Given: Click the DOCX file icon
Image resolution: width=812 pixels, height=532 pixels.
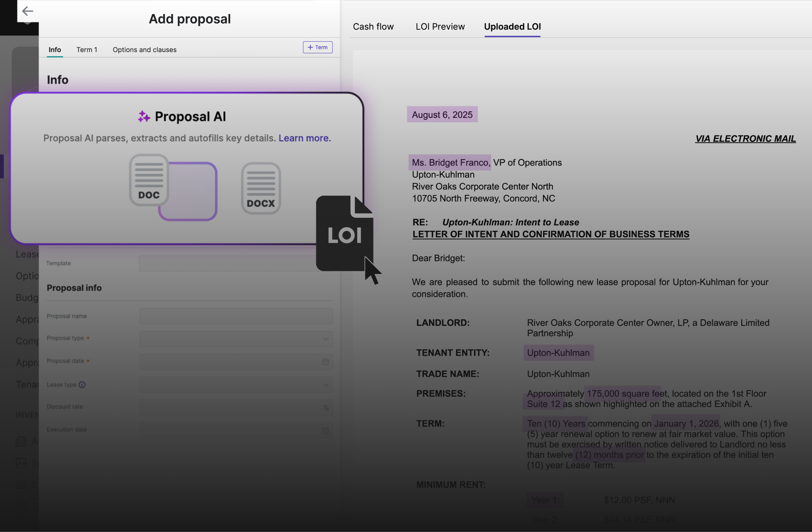Looking at the screenshot, I should coord(261,188).
